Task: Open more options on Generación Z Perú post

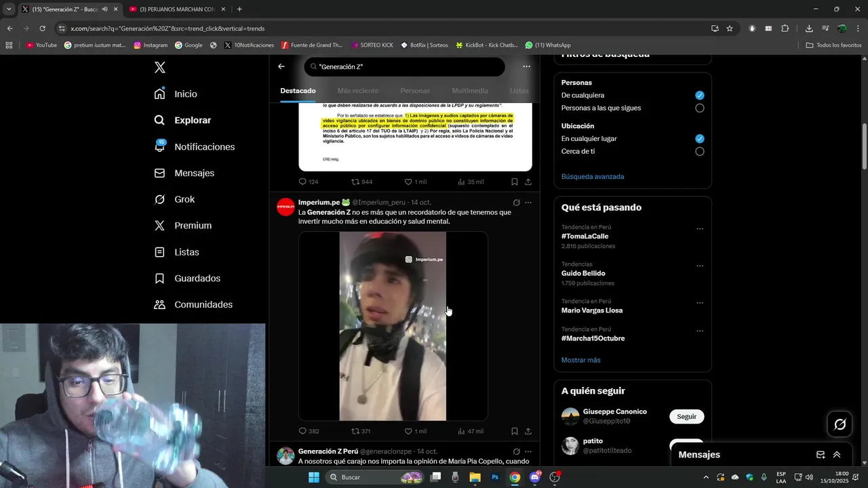Action: [x=528, y=451]
